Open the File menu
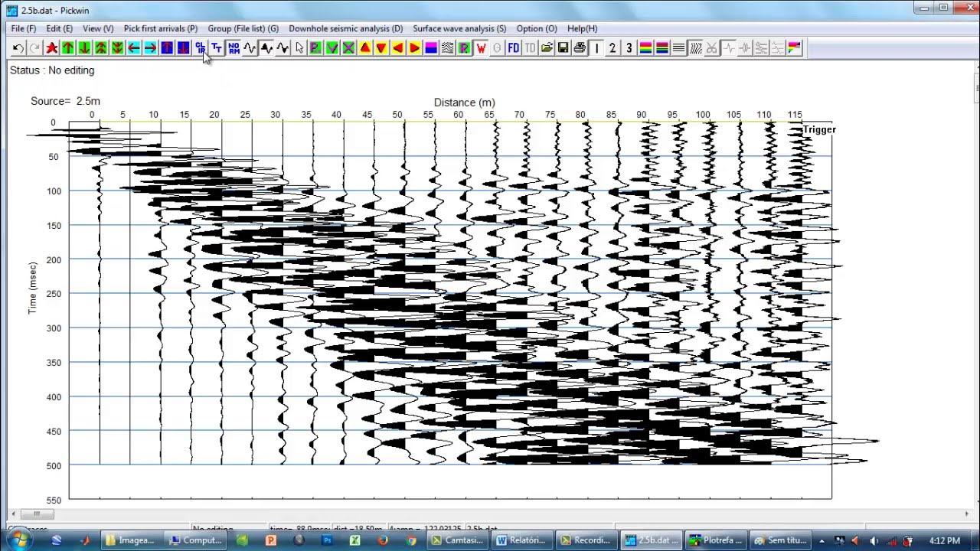 pos(24,28)
